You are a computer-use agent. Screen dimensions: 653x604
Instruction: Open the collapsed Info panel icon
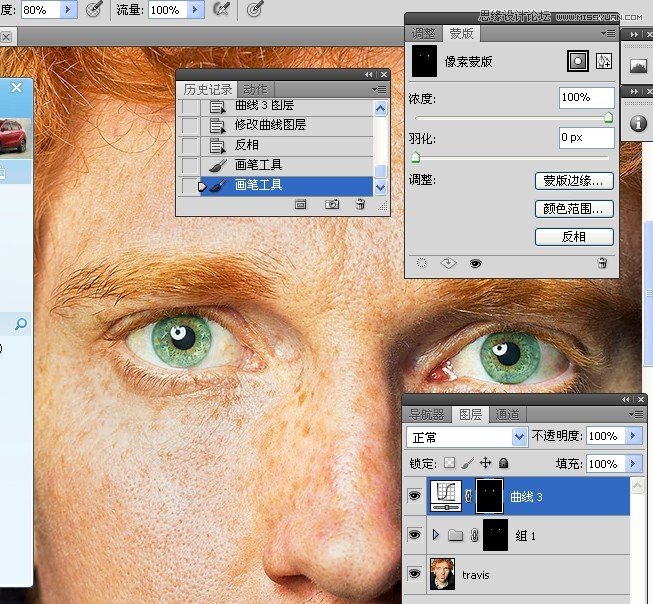[x=638, y=123]
